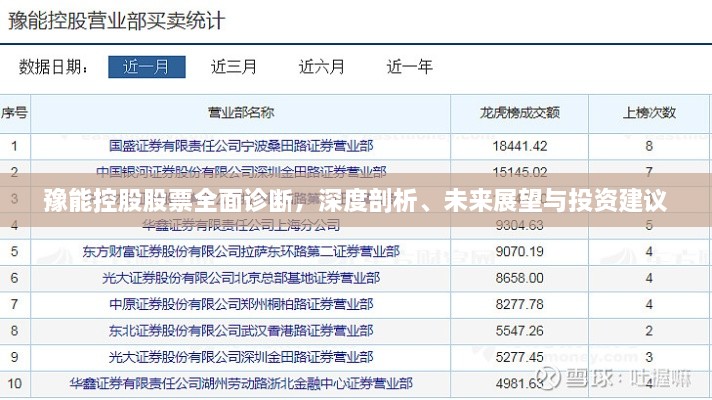Select the amount value 15145.02

tap(519, 172)
